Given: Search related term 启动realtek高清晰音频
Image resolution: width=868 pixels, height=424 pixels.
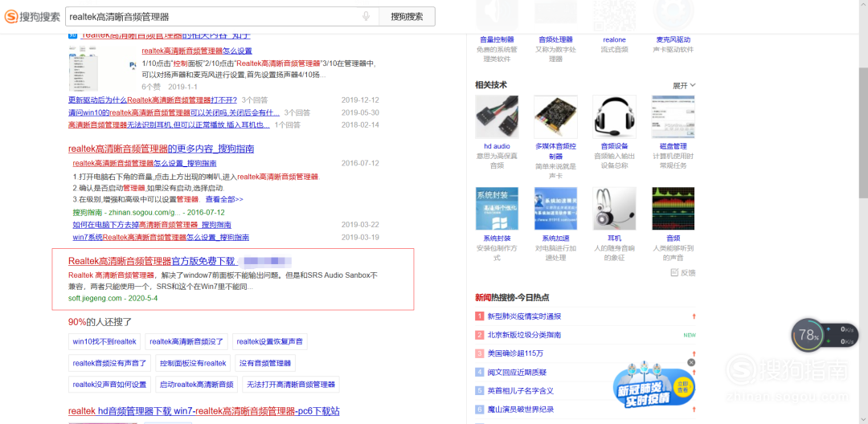Looking at the screenshot, I should click(x=197, y=385).
